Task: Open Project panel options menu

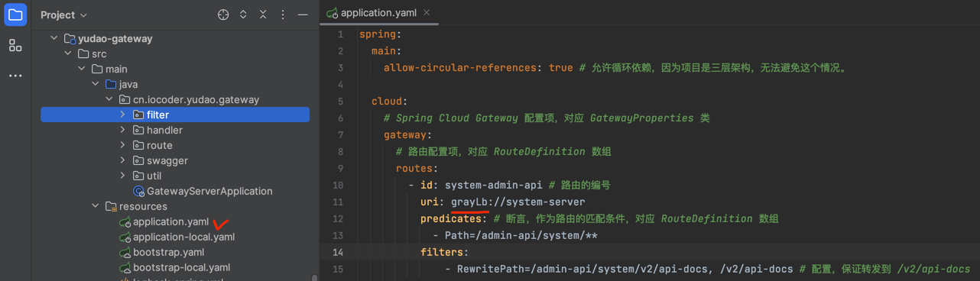Action: pos(283,15)
